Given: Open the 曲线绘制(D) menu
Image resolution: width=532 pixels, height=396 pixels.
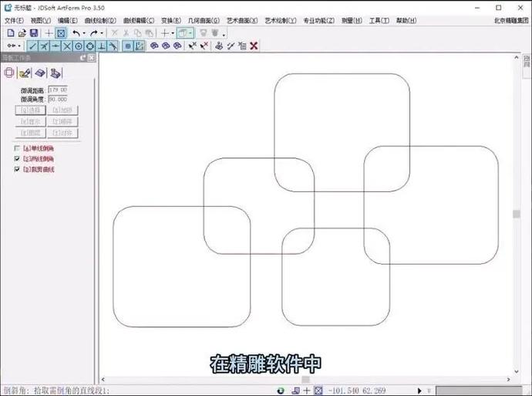Looking at the screenshot, I should pyautogui.click(x=100, y=21).
